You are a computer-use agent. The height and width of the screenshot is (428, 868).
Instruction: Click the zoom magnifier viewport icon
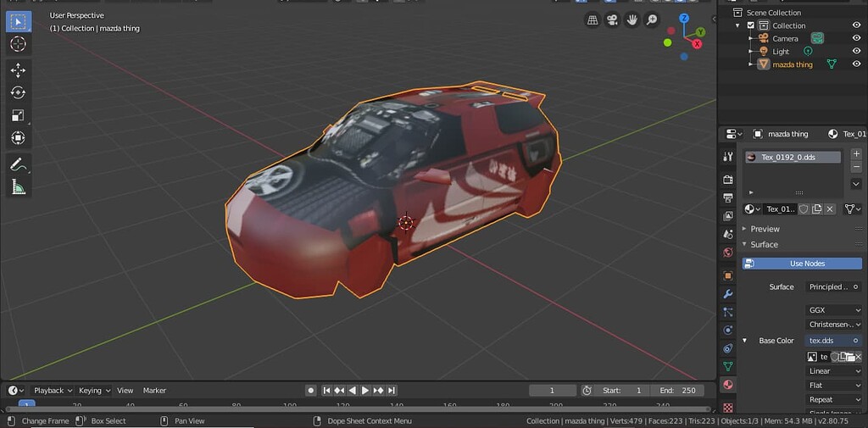pos(652,20)
